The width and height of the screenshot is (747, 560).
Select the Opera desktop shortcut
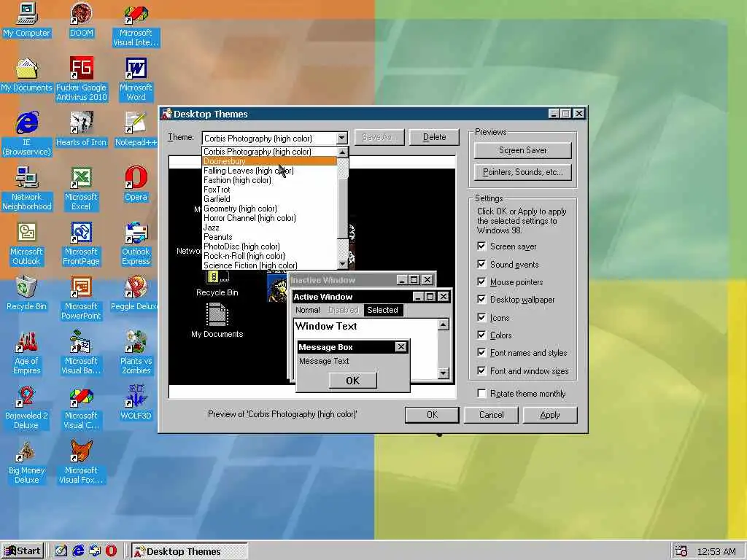136,184
